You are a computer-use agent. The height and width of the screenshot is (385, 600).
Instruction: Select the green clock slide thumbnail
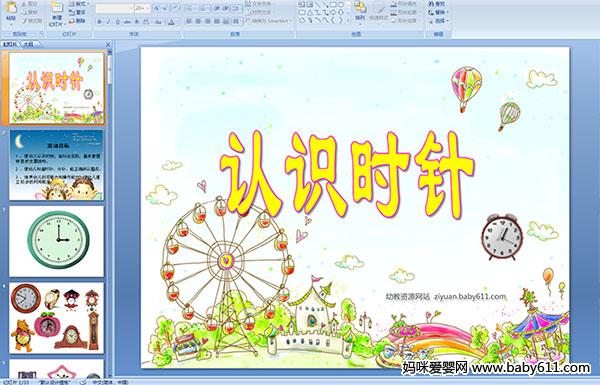[57, 241]
